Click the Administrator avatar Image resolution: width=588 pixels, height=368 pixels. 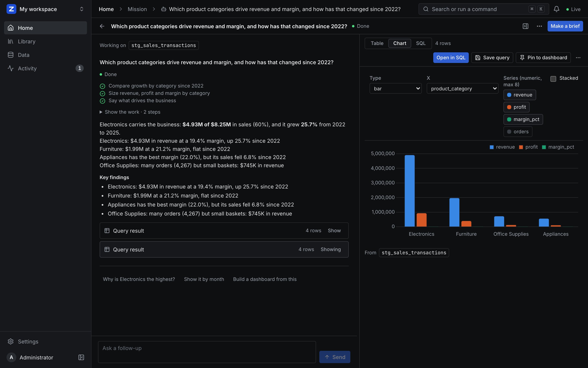point(11,357)
